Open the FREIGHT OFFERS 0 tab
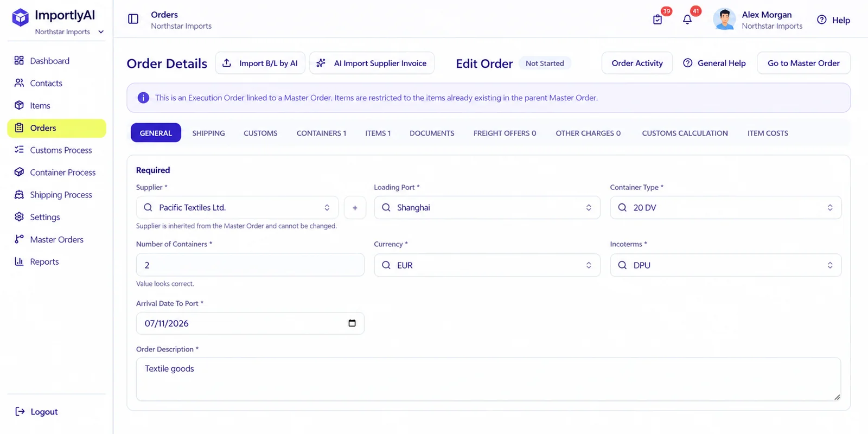 coord(505,133)
